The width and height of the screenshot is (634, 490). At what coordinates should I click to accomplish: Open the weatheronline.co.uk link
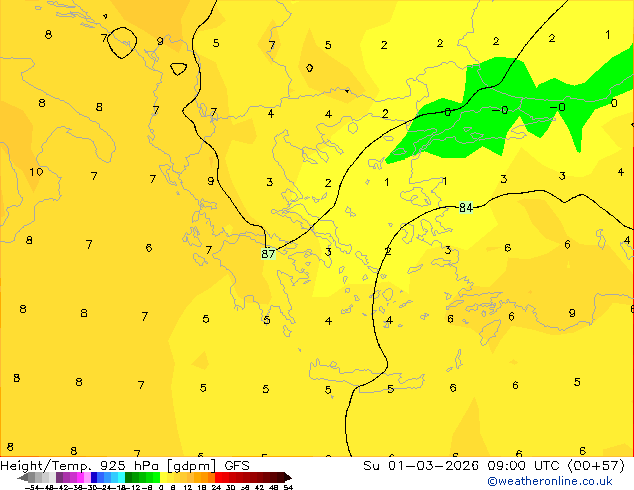coord(550,481)
